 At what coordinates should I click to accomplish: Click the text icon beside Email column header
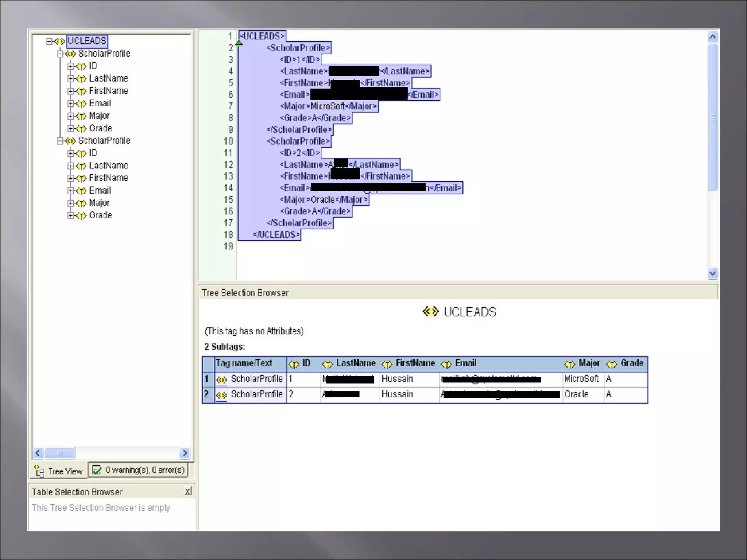tap(446, 364)
